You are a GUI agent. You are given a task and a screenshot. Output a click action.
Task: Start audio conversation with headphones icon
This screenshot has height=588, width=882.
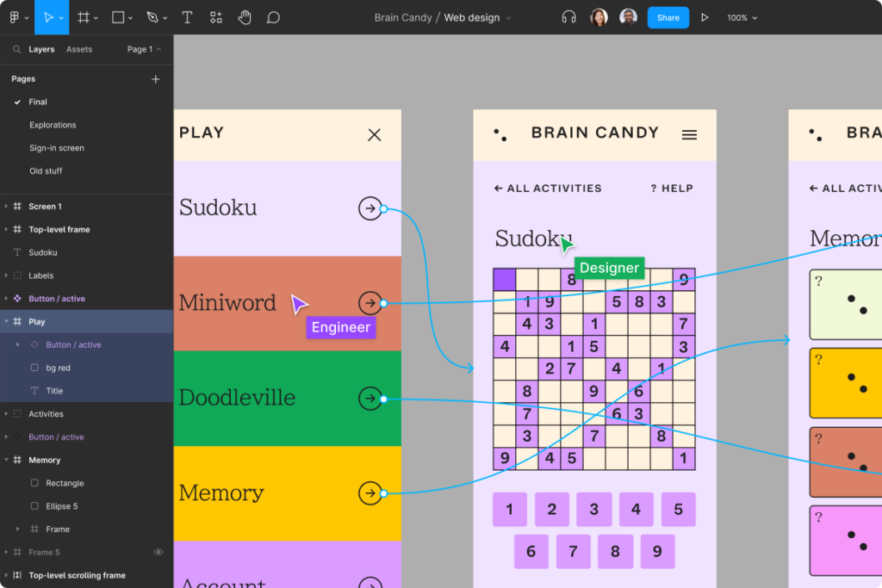(568, 17)
